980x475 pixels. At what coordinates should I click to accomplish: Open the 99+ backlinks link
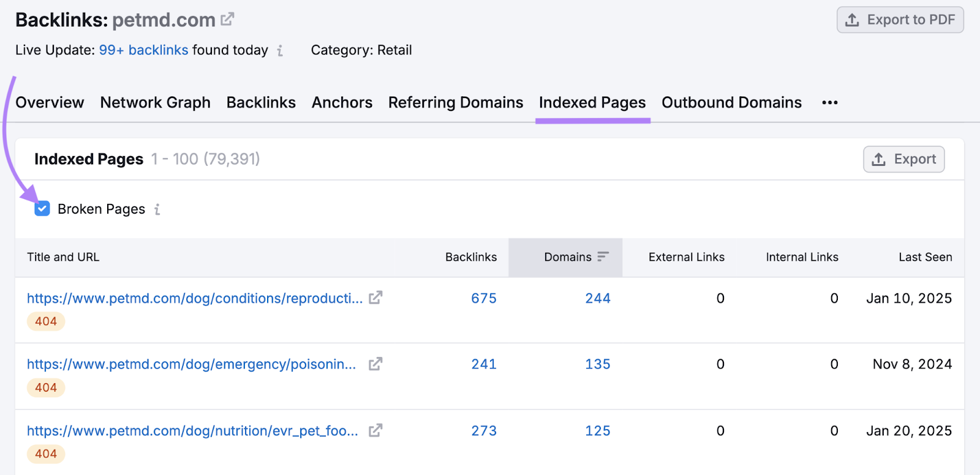[x=143, y=50]
